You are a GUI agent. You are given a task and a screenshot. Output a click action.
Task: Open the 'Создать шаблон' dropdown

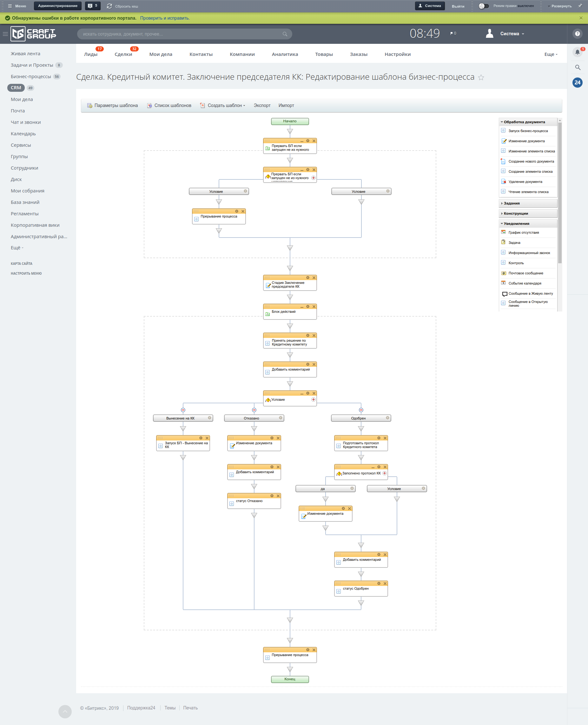[226, 105]
